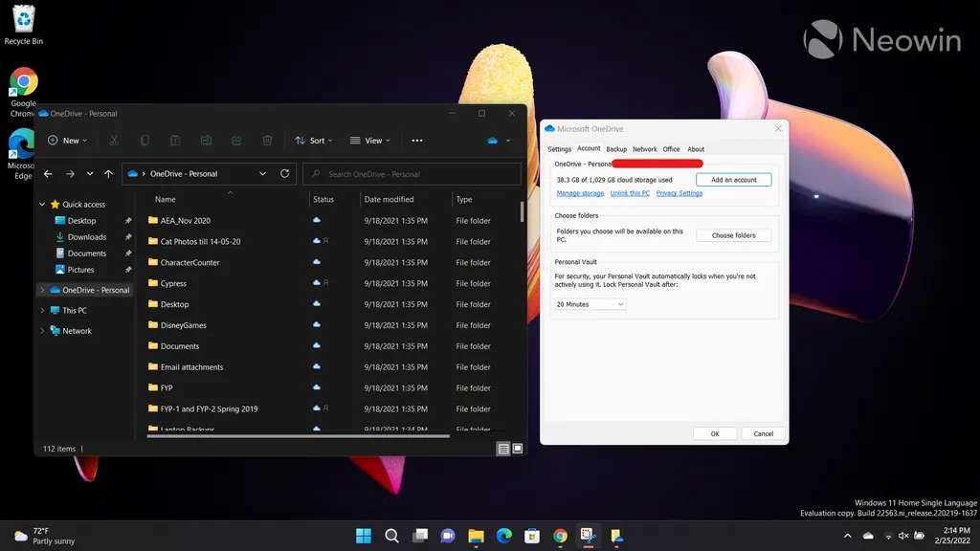980x551 pixels.
Task: Refresh the OneDrive - Personal folder view
Action: [284, 174]
